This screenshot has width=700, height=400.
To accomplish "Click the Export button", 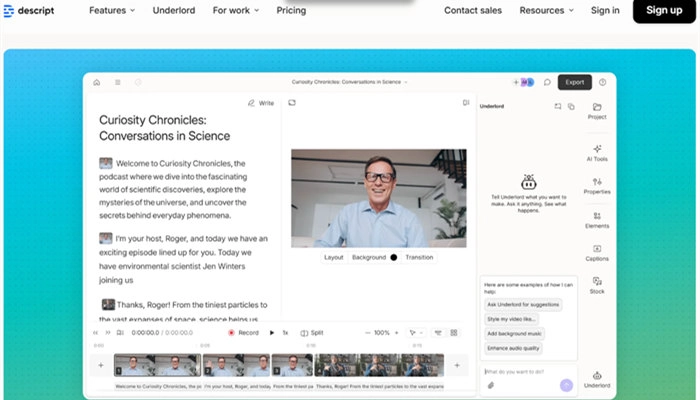I will 574,82.
